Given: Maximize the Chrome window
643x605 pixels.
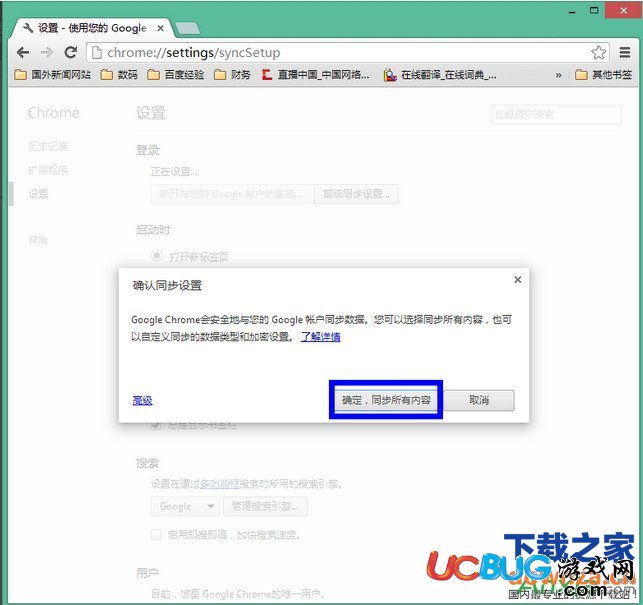Looking at the screenshot, I should pos(594,10).
